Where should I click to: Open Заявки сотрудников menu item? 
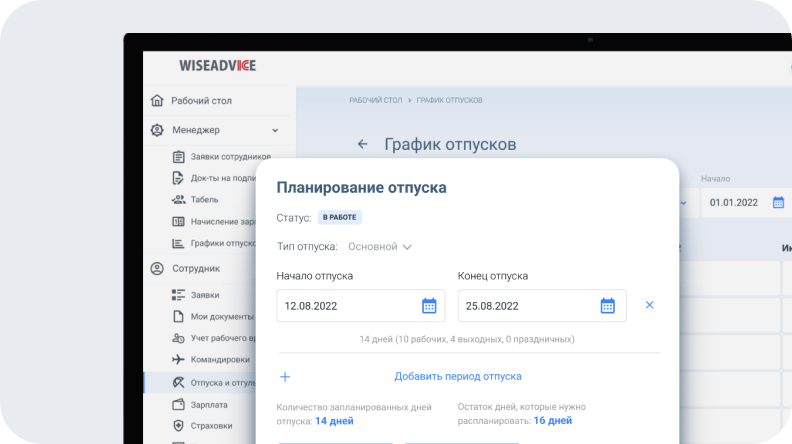pyautogui.click(x=231, y=157)
